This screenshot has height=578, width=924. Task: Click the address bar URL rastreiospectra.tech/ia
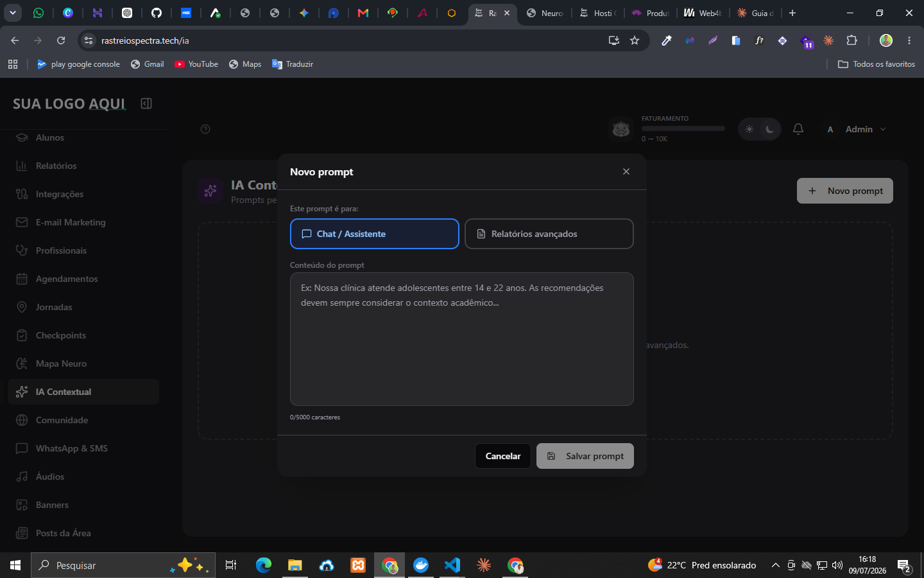(x=145, y=40)
